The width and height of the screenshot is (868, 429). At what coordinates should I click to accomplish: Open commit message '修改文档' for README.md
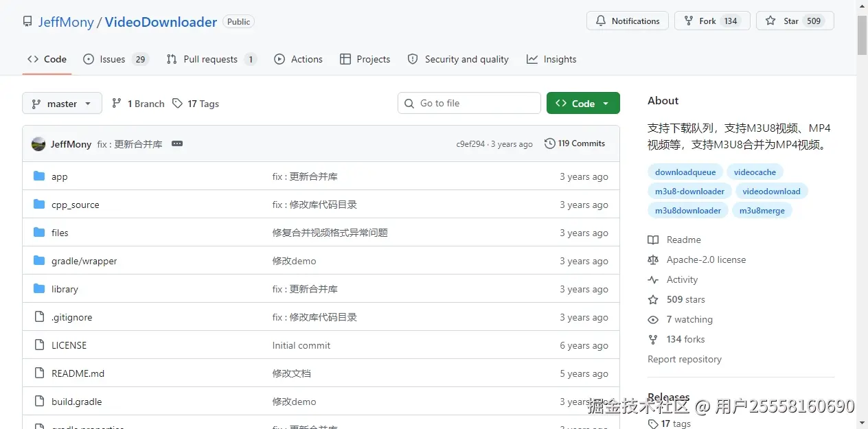[x=292, y=373]
